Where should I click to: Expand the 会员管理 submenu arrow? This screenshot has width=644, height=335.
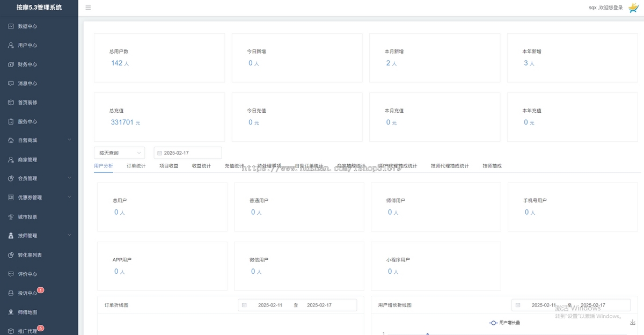coord(69,178)
